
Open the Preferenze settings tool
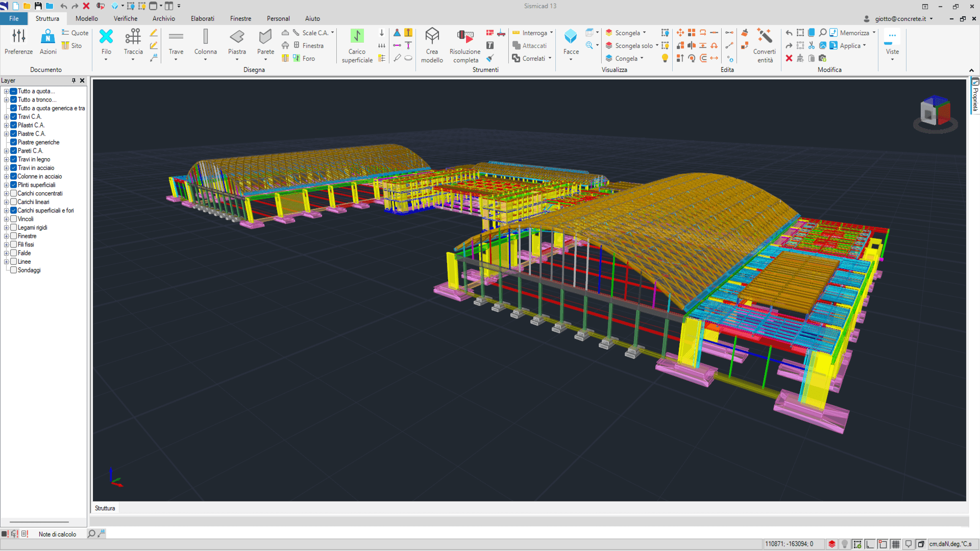tap(19, 42)
